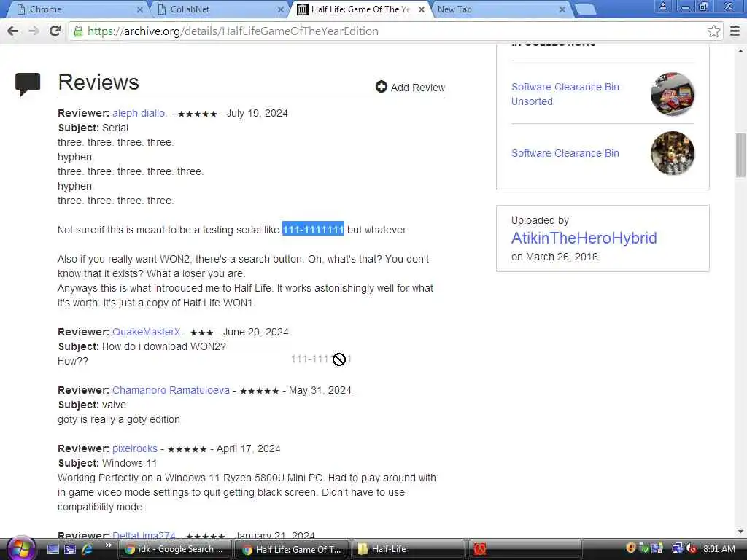This screenshot has height=560, width=747.
Task: Click the highlighted 111-1111111 serial
Action: click(x=313, y=230)
